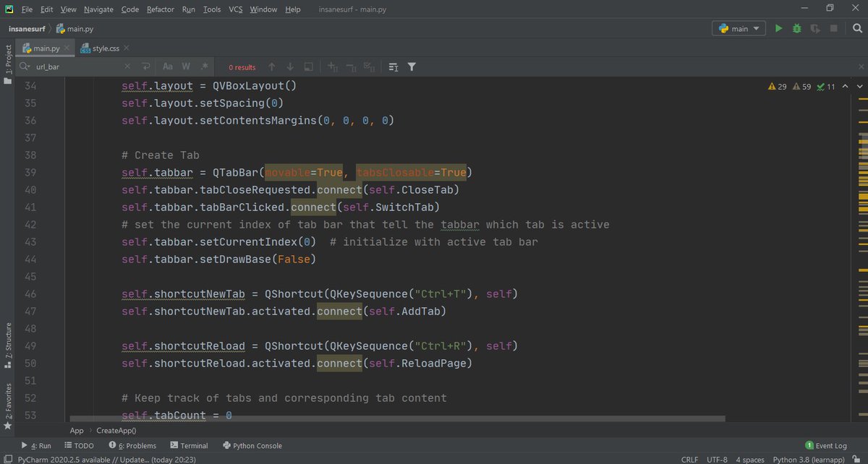The width and height of the screenshot is (868, 464).
Task: Switch to the style.css editor tab
Action: point(103,48)
